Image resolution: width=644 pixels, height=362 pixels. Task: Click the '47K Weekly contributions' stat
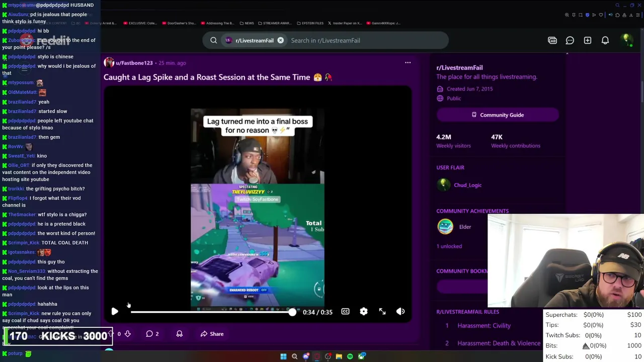tap(516, 141)
